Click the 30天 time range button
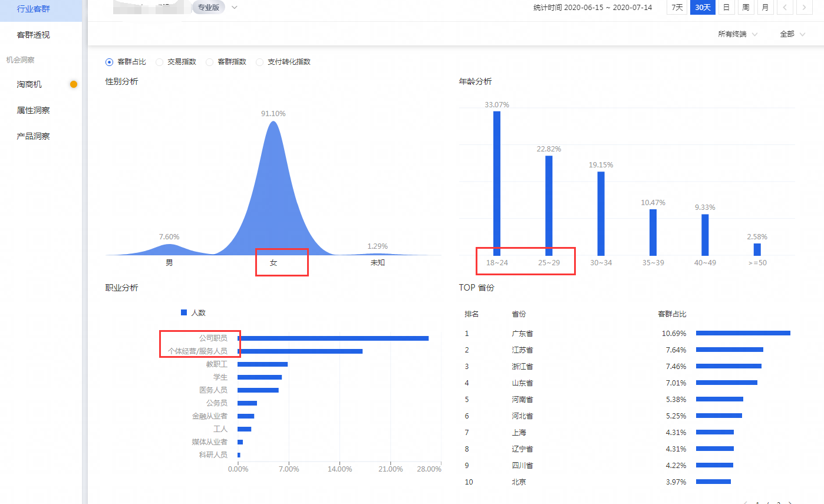The width and height of the screenshot is (824, 504). pyautogui.click(x=703, y=8)
